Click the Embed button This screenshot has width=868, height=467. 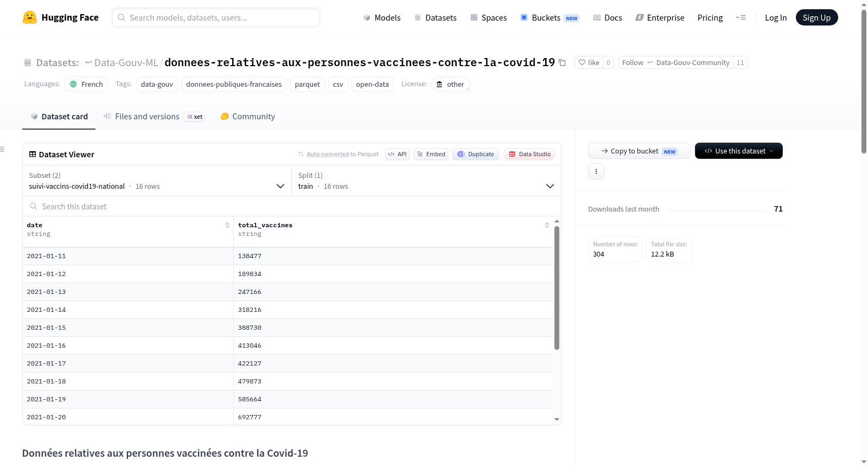431,154
